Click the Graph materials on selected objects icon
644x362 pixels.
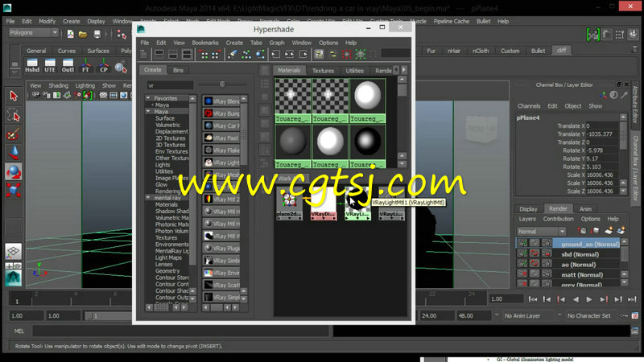coord(260,54)
